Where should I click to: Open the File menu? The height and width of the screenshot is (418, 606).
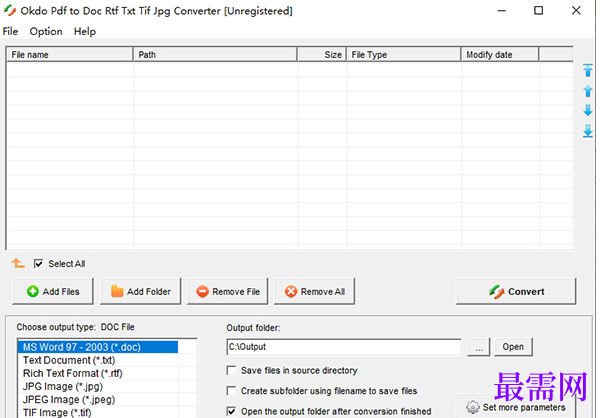(10, 31)
